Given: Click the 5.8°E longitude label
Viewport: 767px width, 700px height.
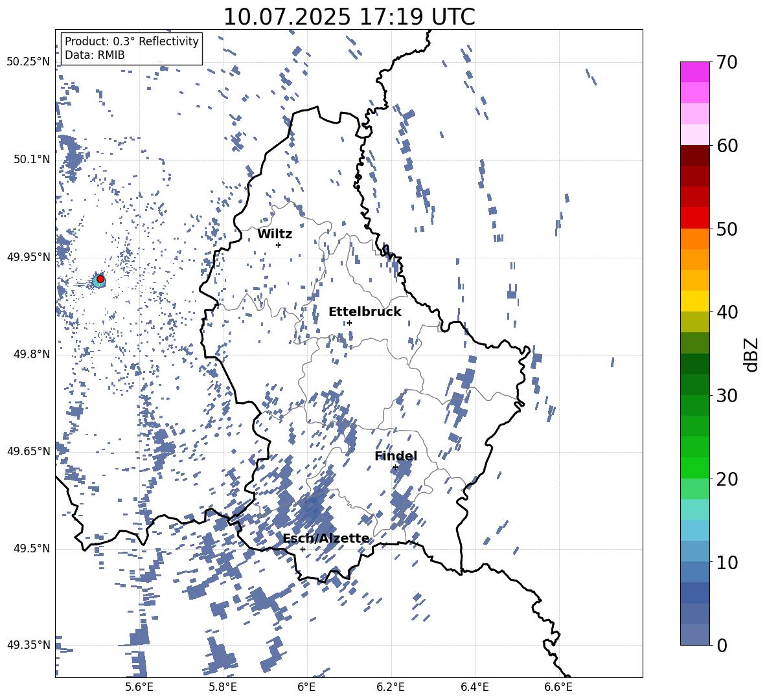Looking at the screenshot, I should [223, 687].
